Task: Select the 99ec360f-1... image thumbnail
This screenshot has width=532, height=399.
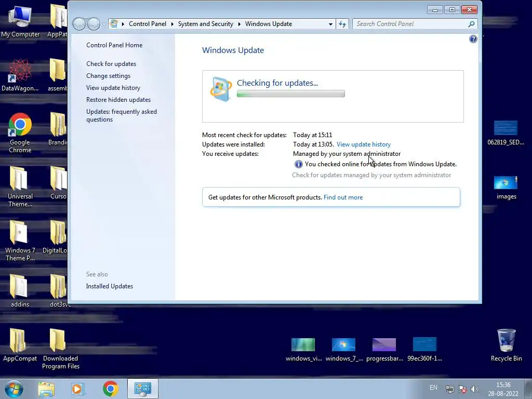Action: click(424, 350)
